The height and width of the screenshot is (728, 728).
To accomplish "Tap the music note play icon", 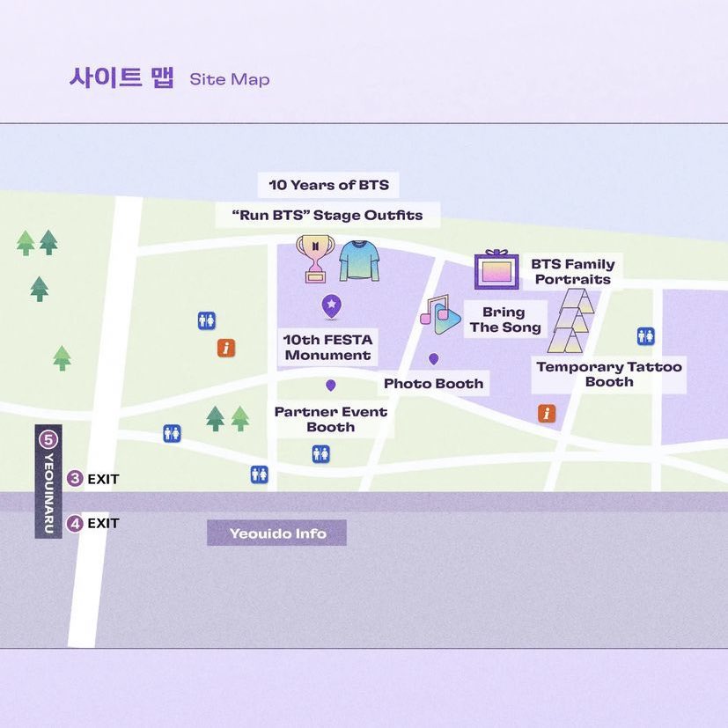I will tap(440, 314).
